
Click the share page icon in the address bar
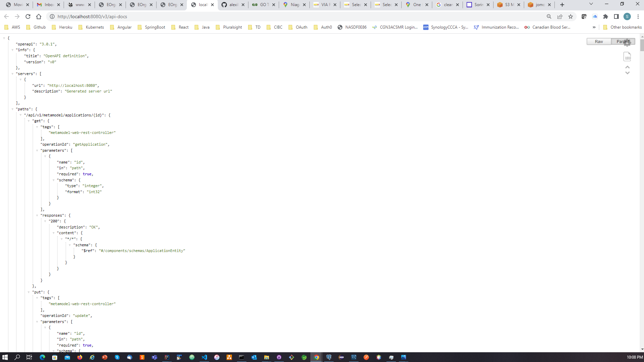560,16
